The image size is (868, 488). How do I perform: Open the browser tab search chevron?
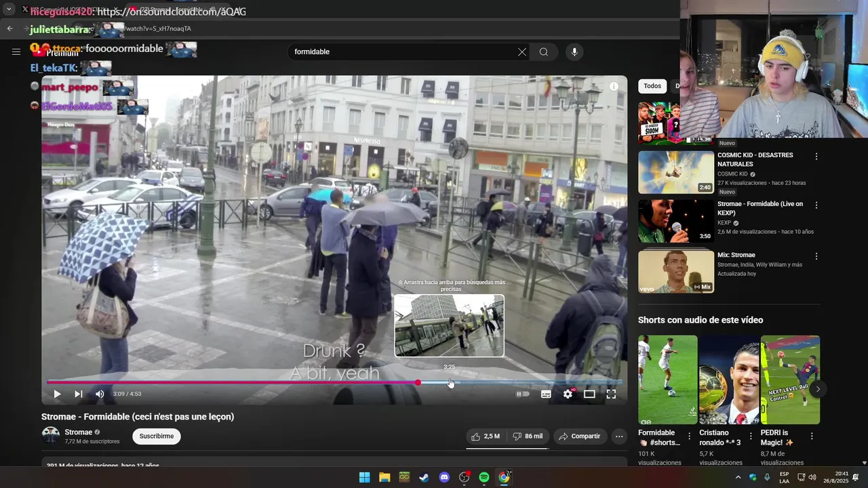coord(8,9)
